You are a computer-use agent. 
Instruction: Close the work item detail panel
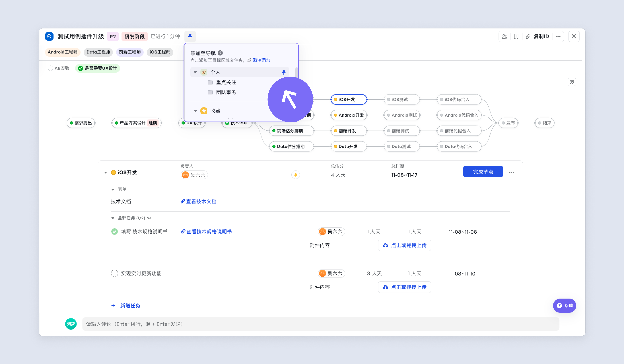[x=574, y=36]
